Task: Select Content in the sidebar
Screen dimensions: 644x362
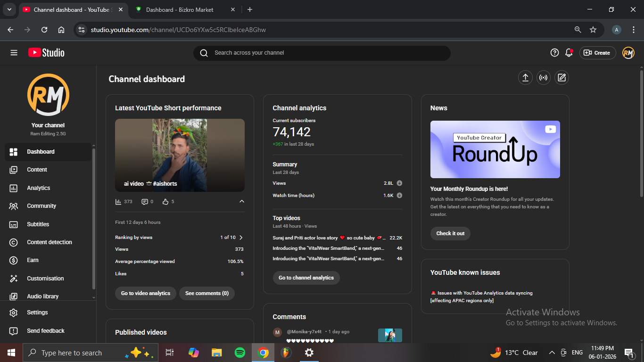Action: 37,170
